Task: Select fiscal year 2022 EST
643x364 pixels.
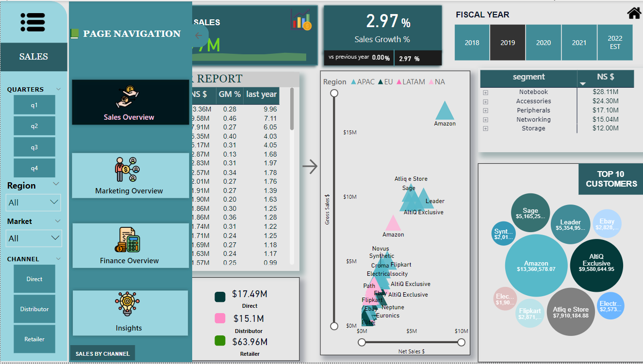Action: click(x=615, y=43)
